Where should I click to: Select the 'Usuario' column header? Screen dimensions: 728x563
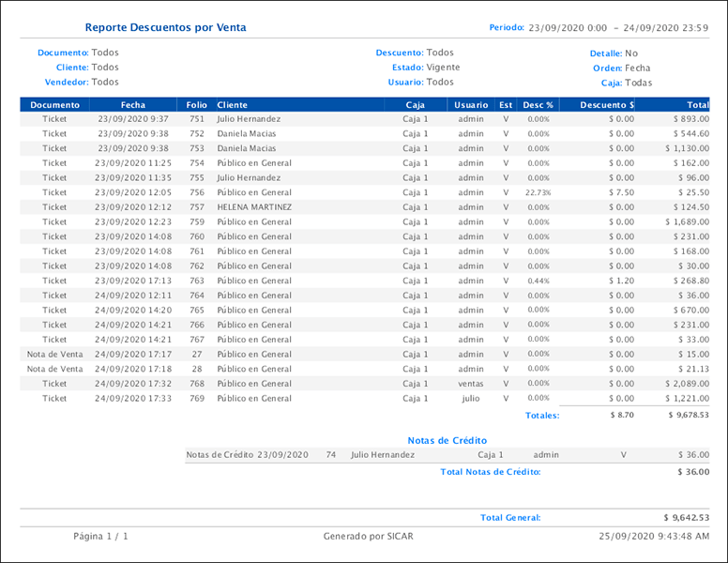[x=471, y=105]
